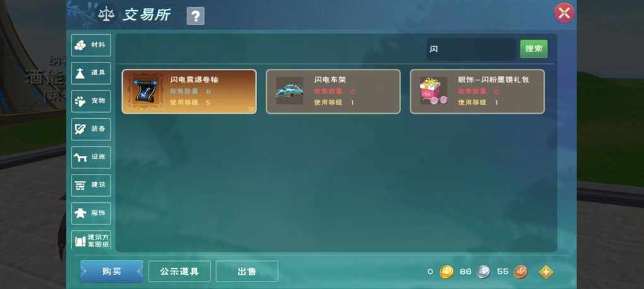This screenshot has width=644, height=289.
Task: Switch to the 出售 sell tab
Action: tap(247, 271)
